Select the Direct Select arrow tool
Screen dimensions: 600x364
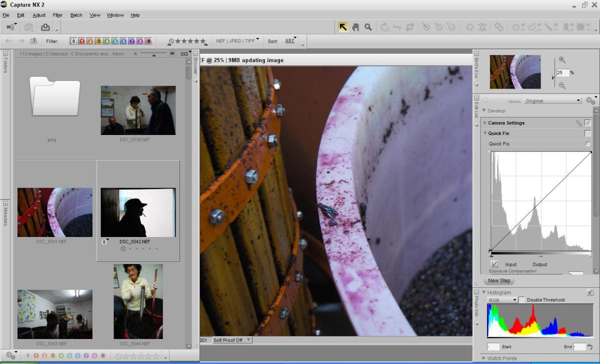coord(343,27)
